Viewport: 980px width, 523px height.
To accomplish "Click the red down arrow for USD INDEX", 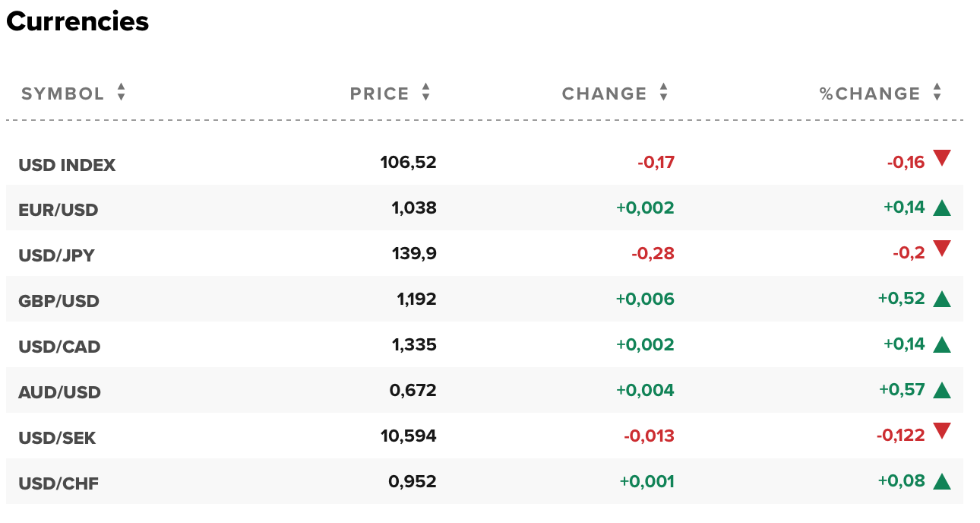I will (x=942, y=158).
